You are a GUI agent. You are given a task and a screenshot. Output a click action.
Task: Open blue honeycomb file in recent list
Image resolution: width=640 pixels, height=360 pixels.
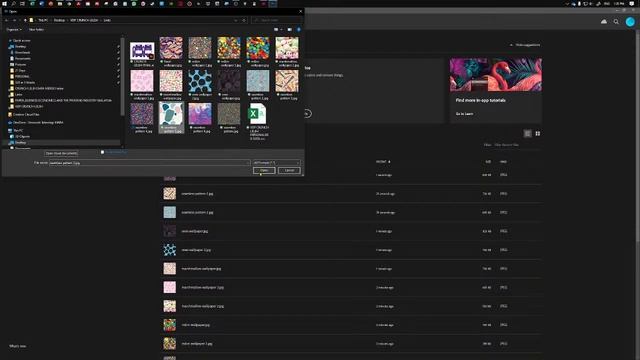[x=351, y=250]
